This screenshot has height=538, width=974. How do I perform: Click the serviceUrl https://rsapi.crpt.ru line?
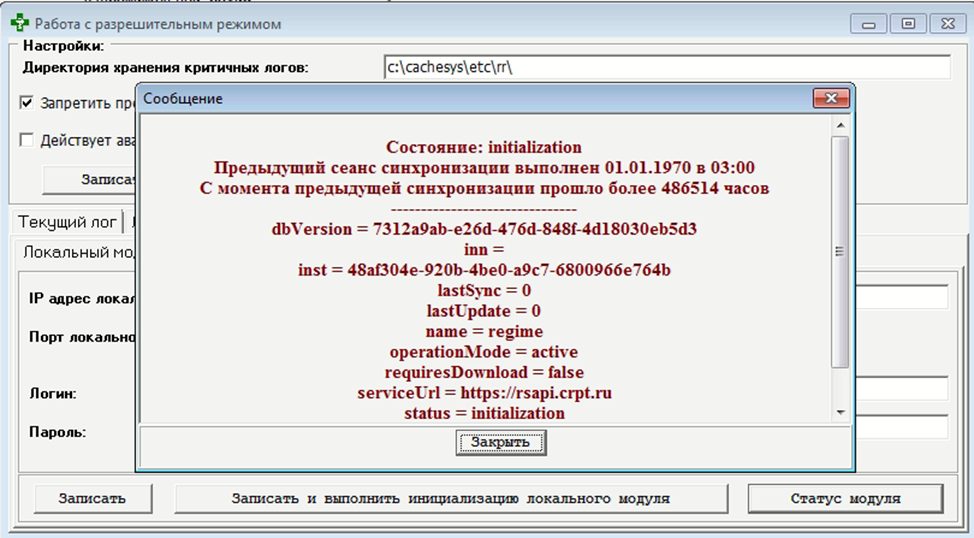click(485, 393)
